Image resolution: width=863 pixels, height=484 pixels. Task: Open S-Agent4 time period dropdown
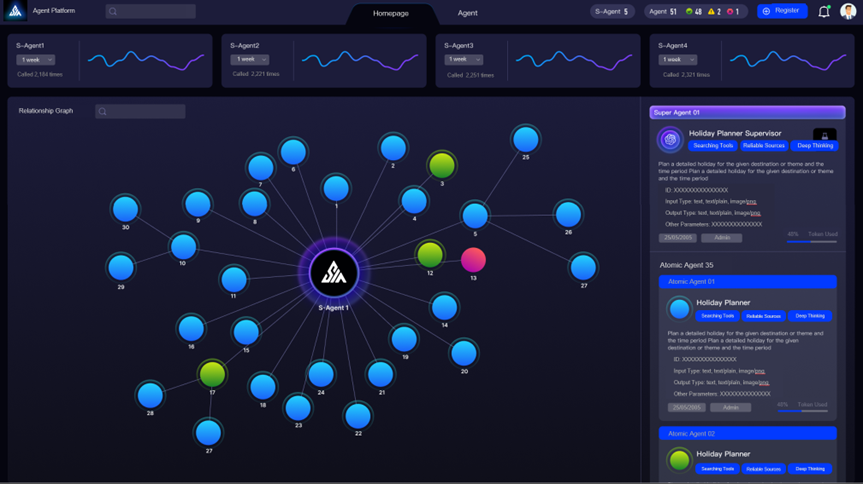[x=677, y=60]
